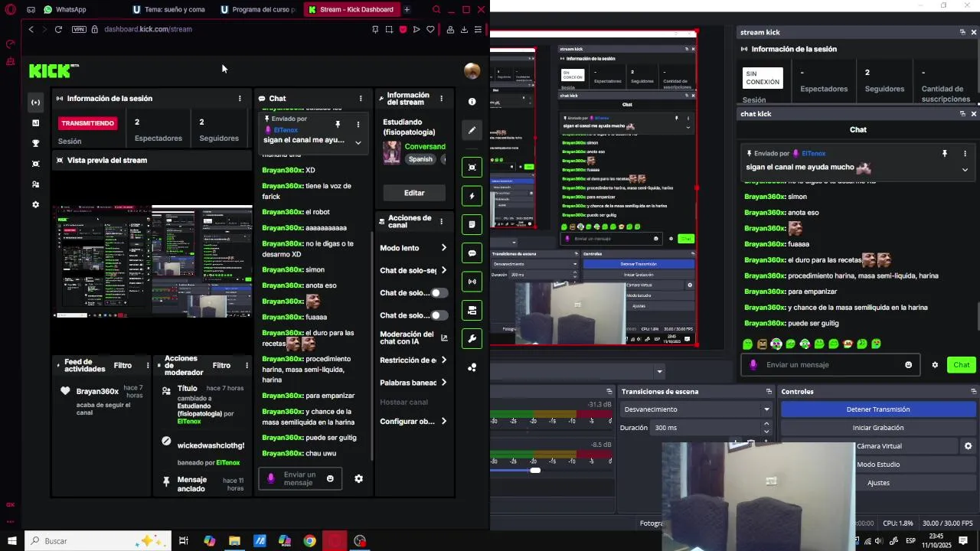Open the settings gear in Kick left sidebar
Image resolution: width=980 pixels, height=551 pixels.
(x=35, y=205)
